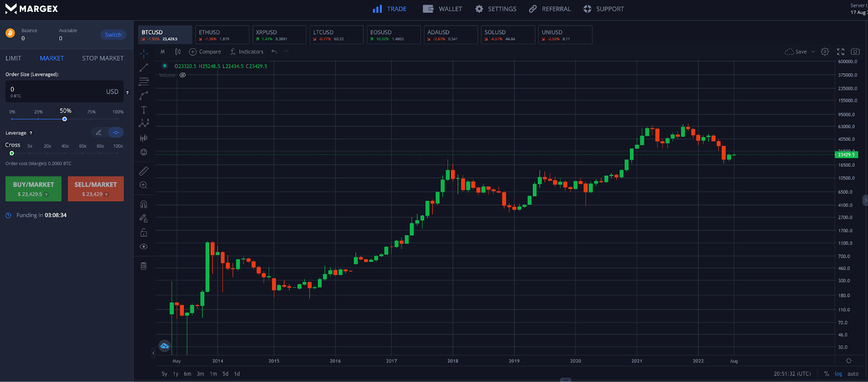Click the zoom in magnifier tool
The width and height of the screenshot is (868, 382).
click(144, 185)
